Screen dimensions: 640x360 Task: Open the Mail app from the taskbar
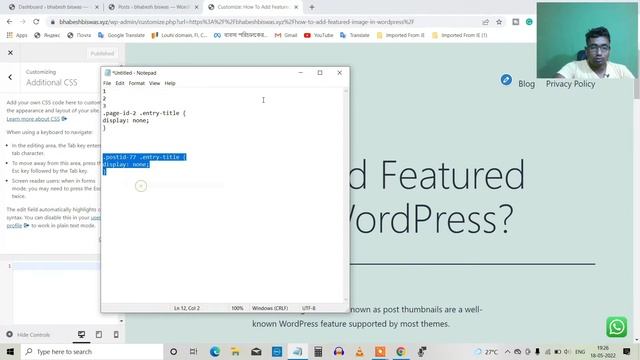[256, 351]
